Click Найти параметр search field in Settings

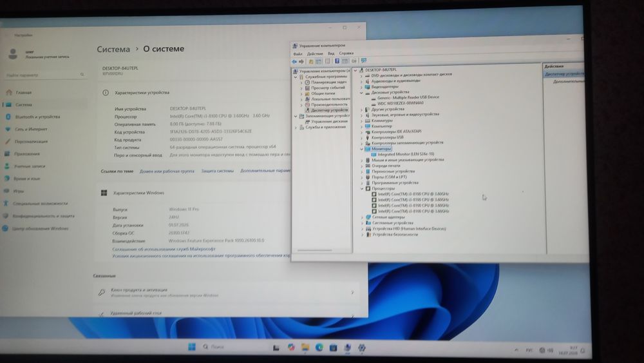[x=45, y=75]
